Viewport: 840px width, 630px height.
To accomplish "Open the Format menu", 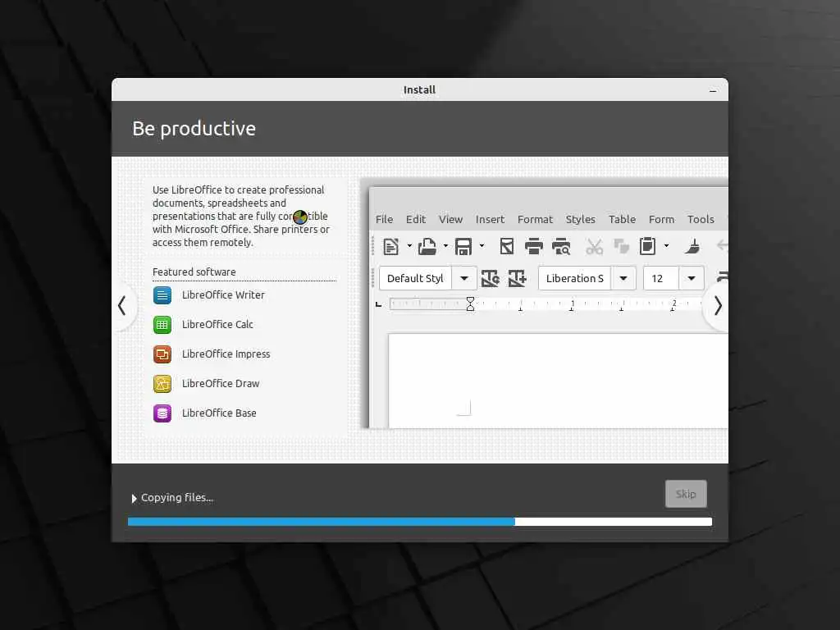I will pyautogui.click(x=535, y=220).
